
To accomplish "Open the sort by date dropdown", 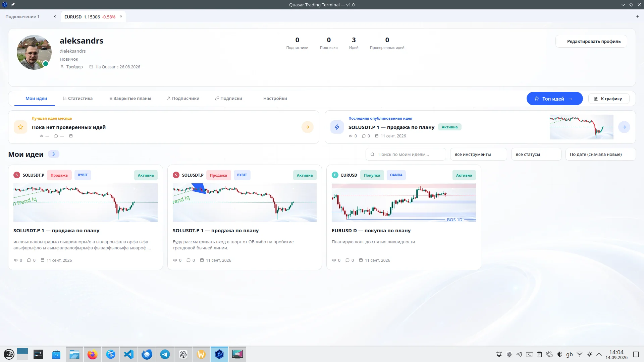I will [x=600, y=154].
